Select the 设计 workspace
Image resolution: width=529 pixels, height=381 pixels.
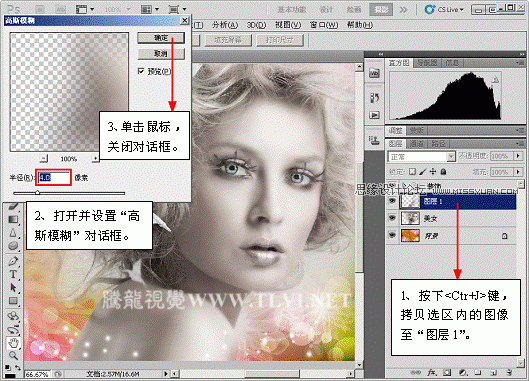click(326, 9)
